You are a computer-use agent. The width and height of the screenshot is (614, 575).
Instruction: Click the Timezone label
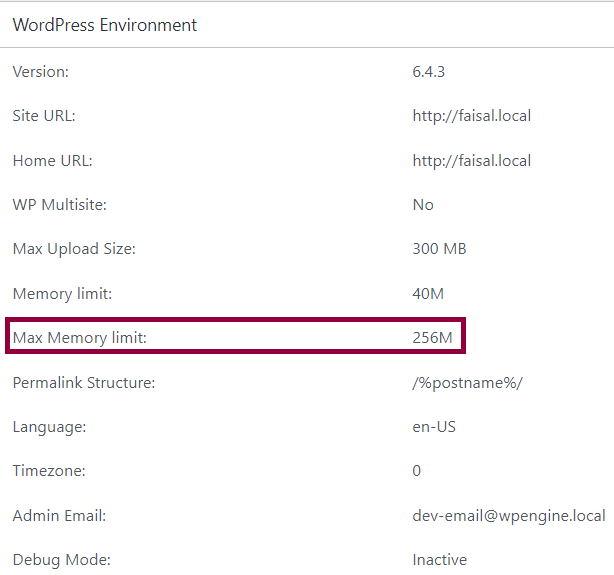click(49, 471)
